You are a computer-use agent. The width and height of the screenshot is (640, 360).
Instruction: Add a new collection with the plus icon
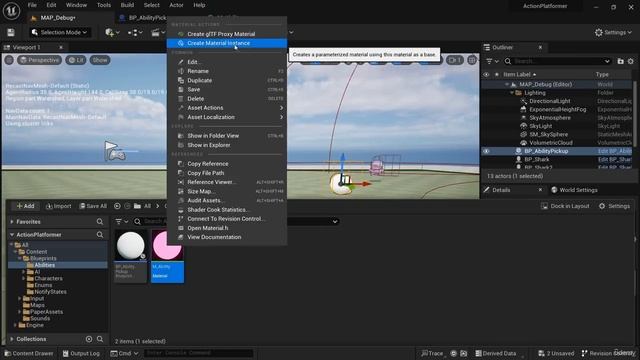(x=89, y=339)
